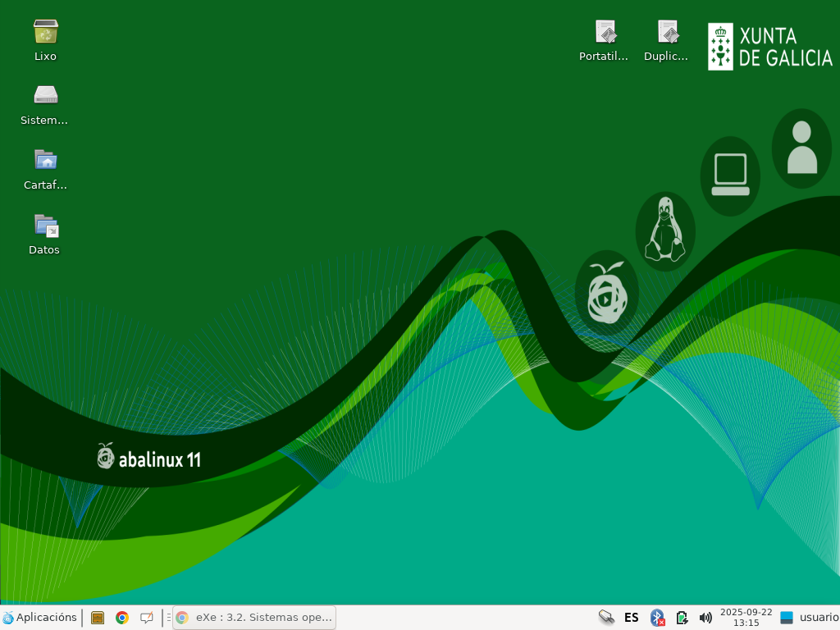This screenshot has height=630, width=840.
Task: Switch to the eXe : 3.2. Sistemas ope... window
Action: pos(254,618)
